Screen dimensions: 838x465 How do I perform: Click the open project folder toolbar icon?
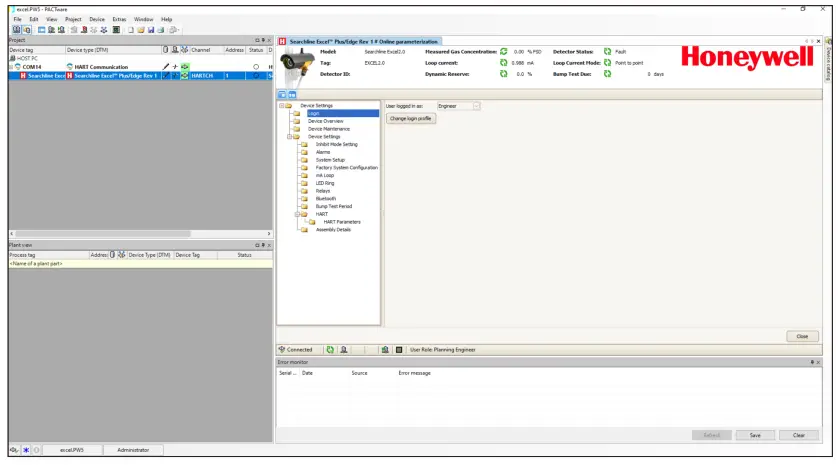tap(141, 30)
